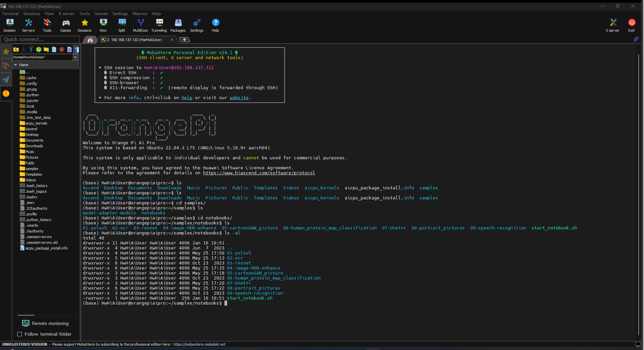
Task: Select the 192.168.137.122 (HwHiAiUser) session tab
Action: 135,40
